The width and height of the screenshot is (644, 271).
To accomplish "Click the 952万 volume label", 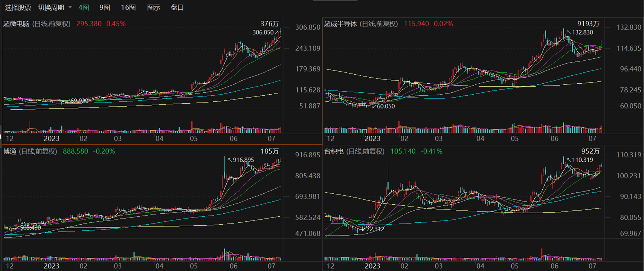I will 590,152.
